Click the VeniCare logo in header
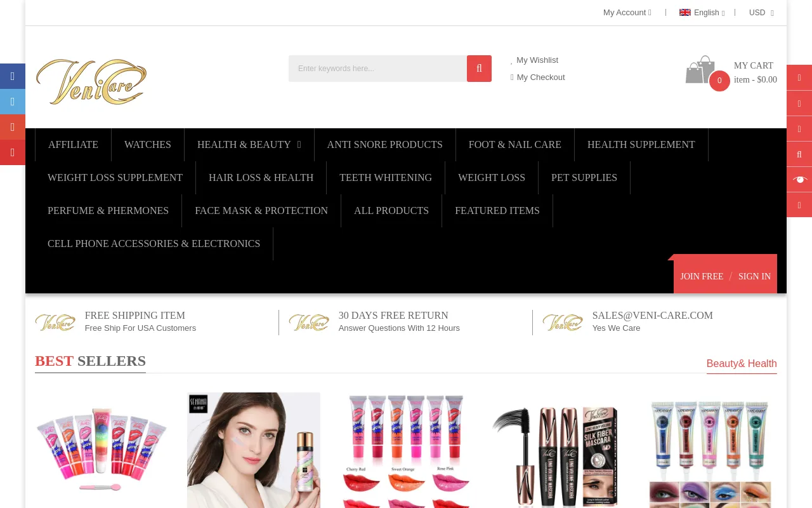The image size is (812, 508). click(91, 81)
